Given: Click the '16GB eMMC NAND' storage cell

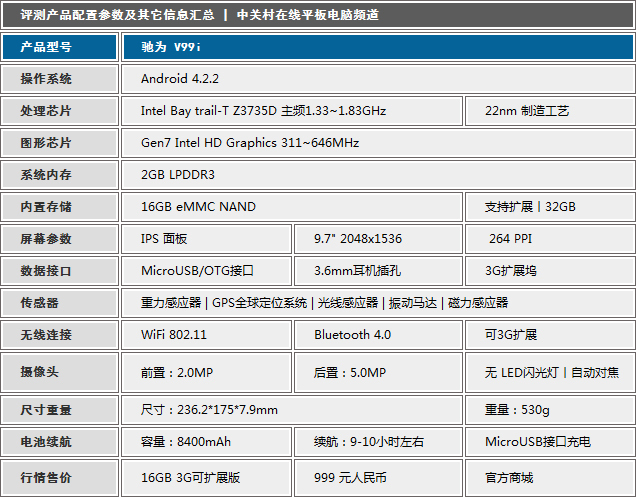Looking at the screenshot, I should click(292, 207).
